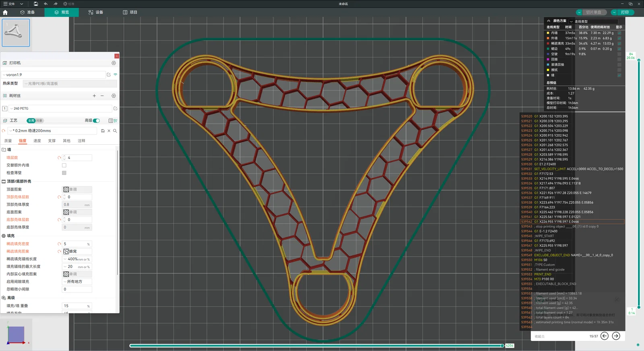Image resolution: width=644 pixels, height=351 pixels.
Task: Click next arrow in the notification pager
Action: [616, 336]
